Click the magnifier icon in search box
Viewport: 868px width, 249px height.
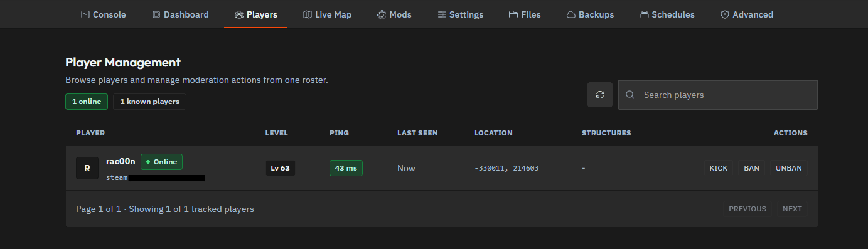coord(630,95)
